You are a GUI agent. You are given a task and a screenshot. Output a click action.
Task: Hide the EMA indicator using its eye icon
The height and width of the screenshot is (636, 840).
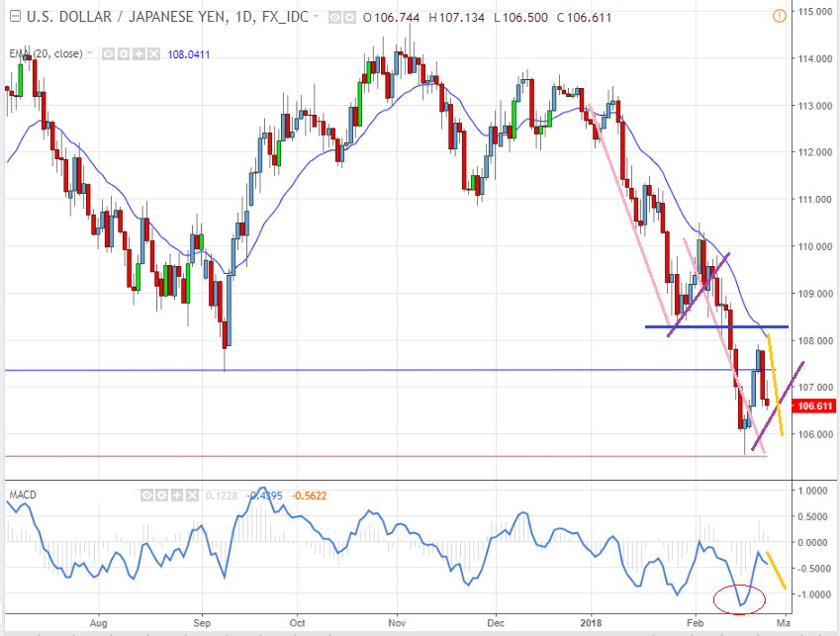(x=108, y=54)
